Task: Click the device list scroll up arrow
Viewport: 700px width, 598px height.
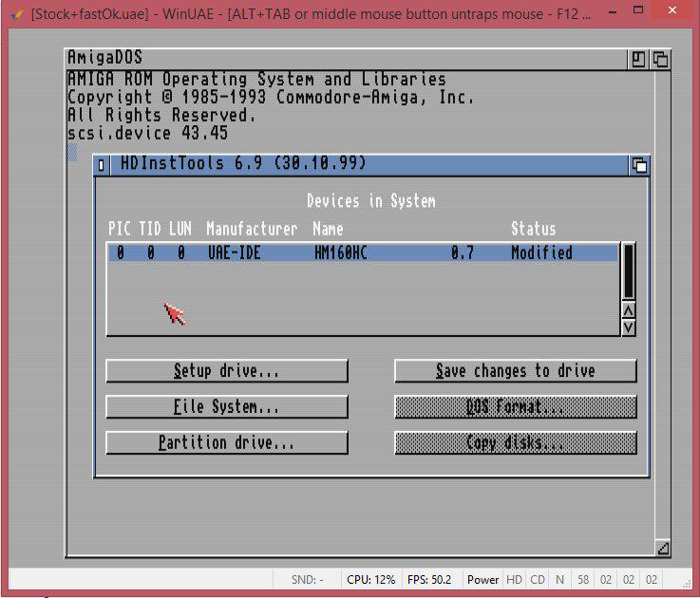Action: coord(628,310)
